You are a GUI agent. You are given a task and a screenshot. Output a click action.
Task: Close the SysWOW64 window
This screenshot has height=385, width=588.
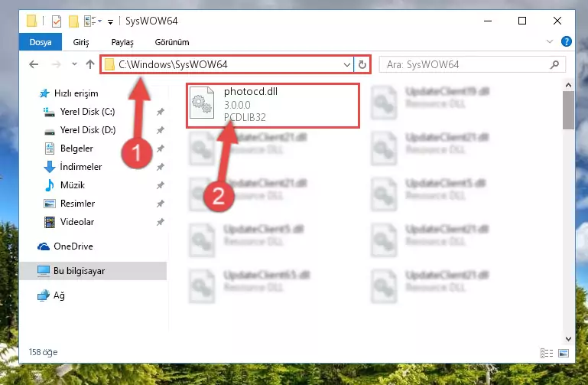[557, 21]
